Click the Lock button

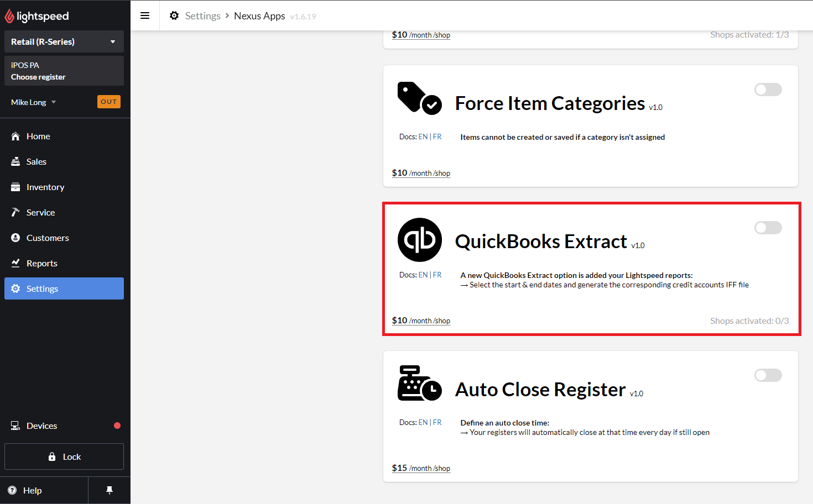(64, 456)
